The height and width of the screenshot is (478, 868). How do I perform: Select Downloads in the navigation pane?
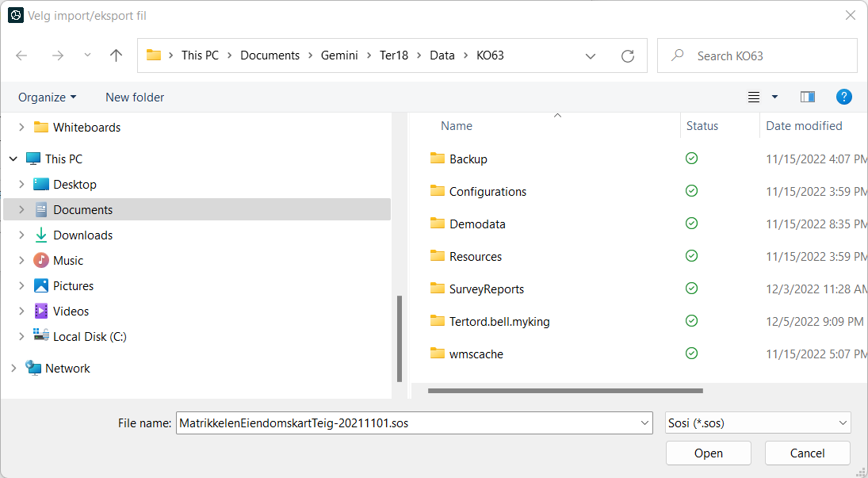[x=82, y=235]
